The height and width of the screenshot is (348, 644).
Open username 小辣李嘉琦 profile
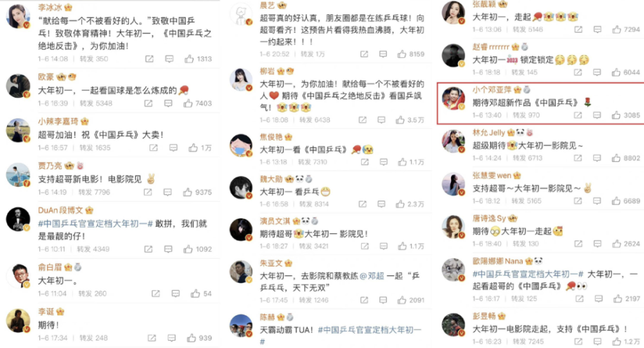tap(58, 122)
